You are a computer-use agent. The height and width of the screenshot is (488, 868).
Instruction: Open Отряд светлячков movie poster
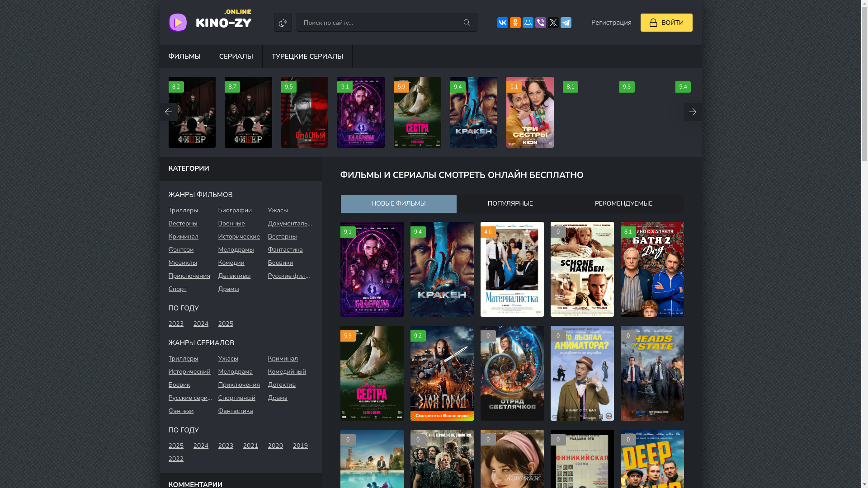click(x=512, y=373)
